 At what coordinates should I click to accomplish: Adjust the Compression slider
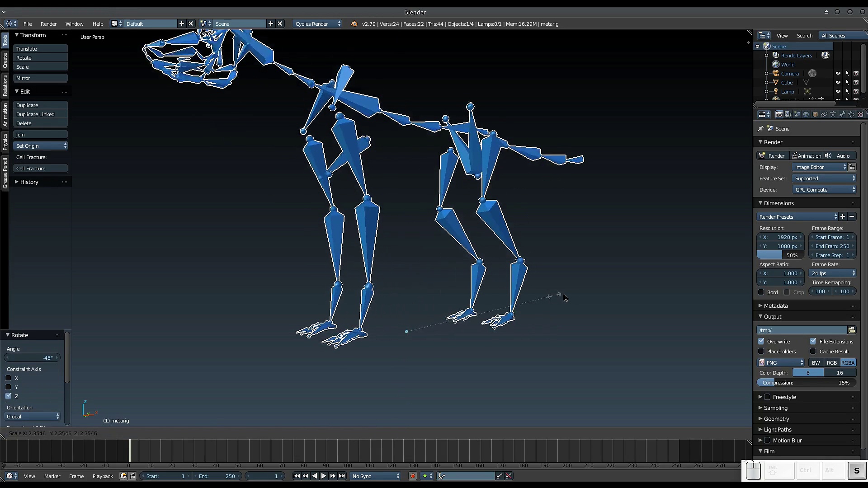click(807, 382)
